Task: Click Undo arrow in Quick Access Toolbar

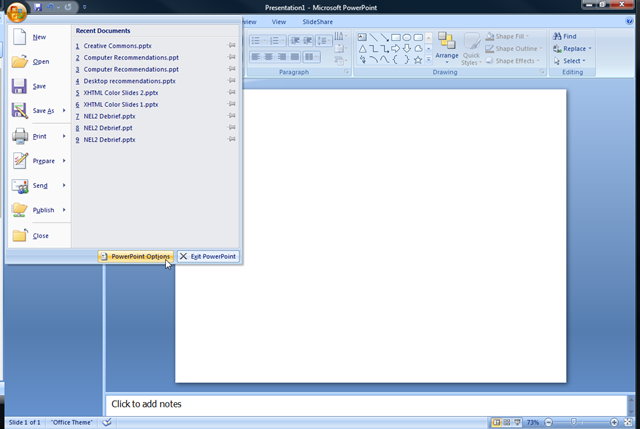Action: [x=50, y=7]
